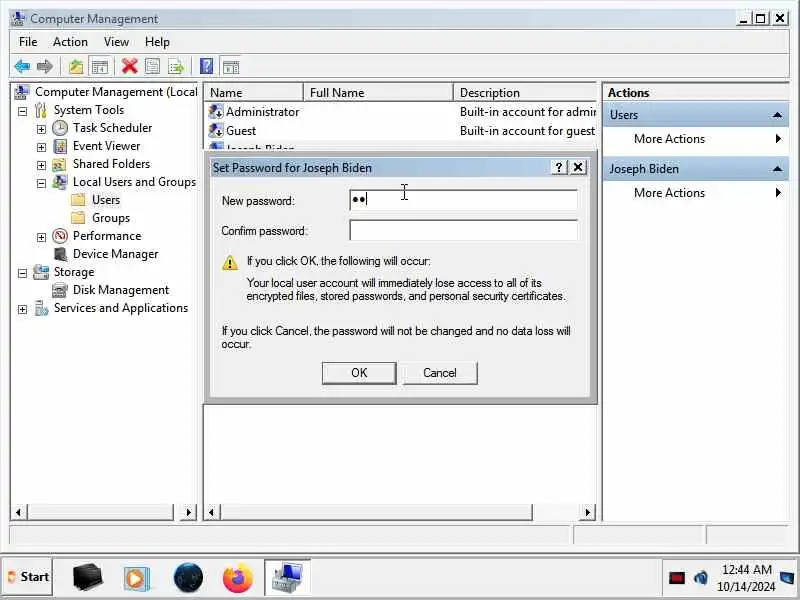Click the tree pane scroll left arrow
The height and width of the screenshot is (600, 800).
[x=18, y=512]
